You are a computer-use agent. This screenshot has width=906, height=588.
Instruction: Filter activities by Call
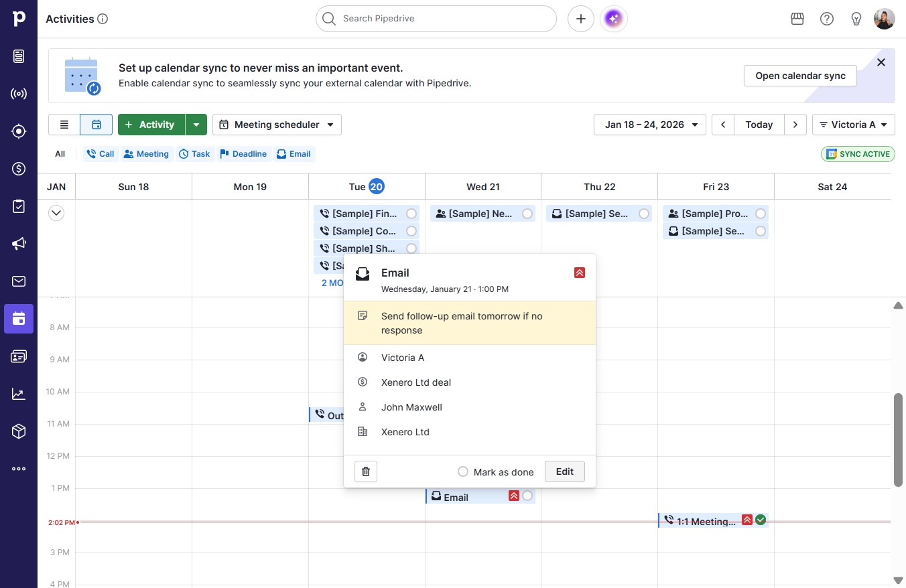pos(101,154)
